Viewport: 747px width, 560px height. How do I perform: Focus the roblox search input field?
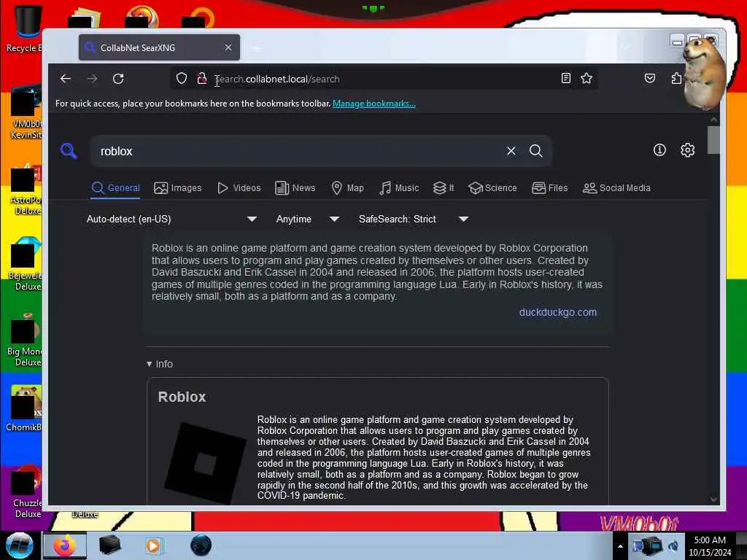coord(300,151)
